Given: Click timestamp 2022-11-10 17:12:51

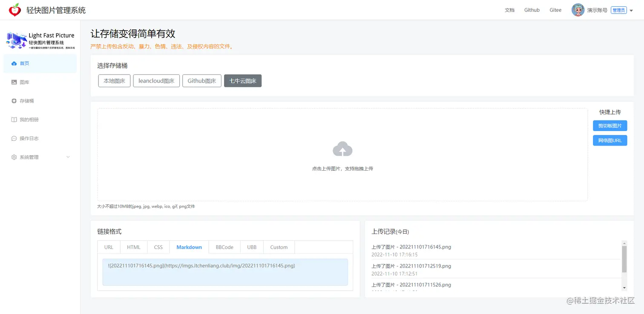Looking at the screenshot, I should click(x=394, y=274).
